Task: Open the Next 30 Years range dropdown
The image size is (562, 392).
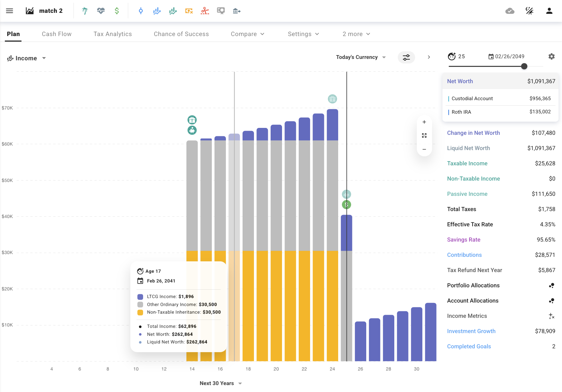Action: click(221, 383)
